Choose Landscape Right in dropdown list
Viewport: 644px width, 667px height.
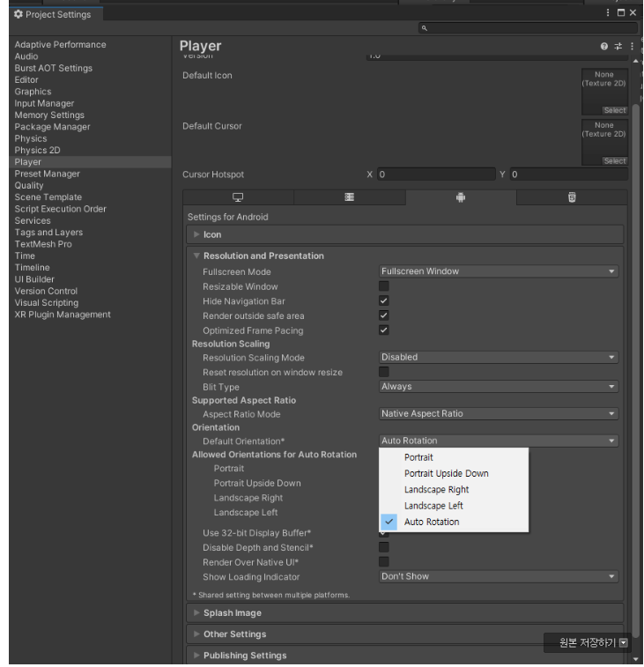[454, 490]
